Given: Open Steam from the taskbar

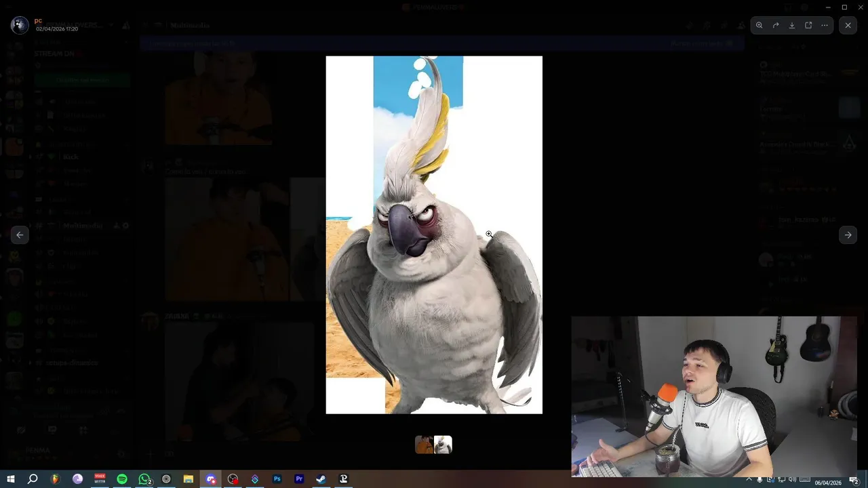Looking at the screenshot, I should click(321, 479).
